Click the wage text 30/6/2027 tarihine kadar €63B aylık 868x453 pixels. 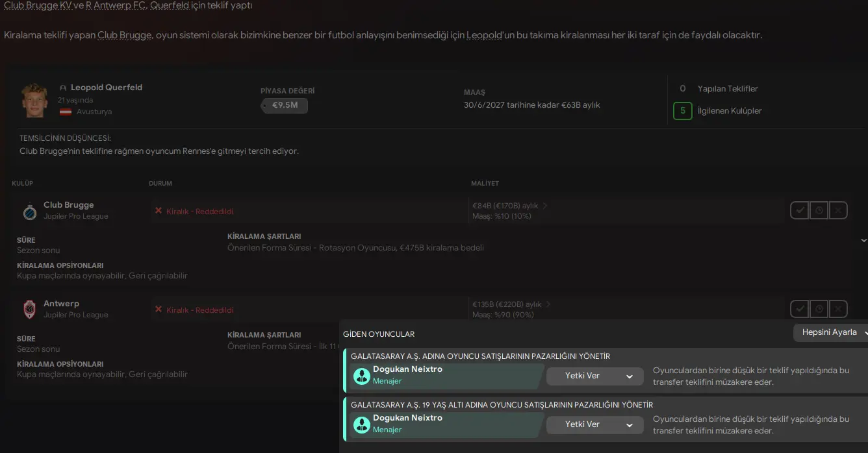click(532, 105)
